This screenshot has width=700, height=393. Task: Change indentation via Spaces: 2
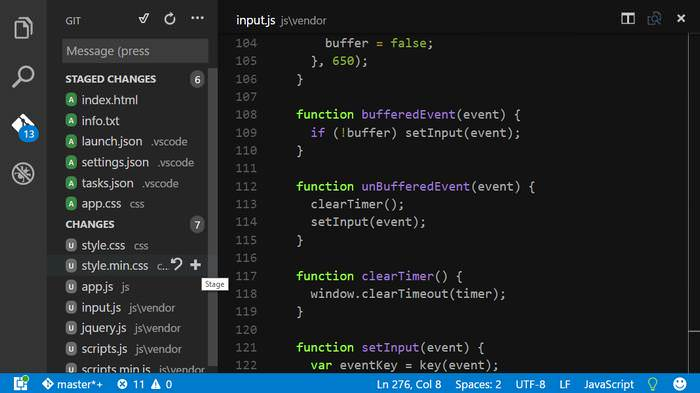(x=478, y=384)
